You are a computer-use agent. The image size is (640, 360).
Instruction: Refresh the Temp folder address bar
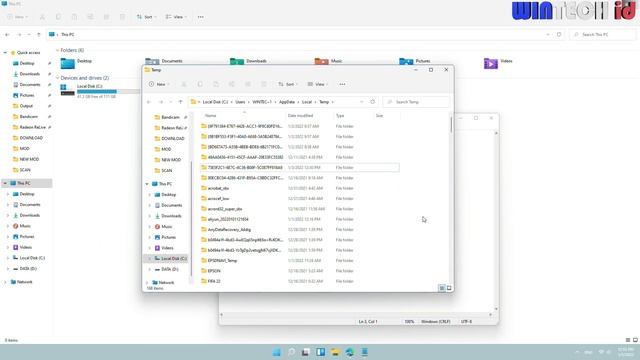point(372,102)
